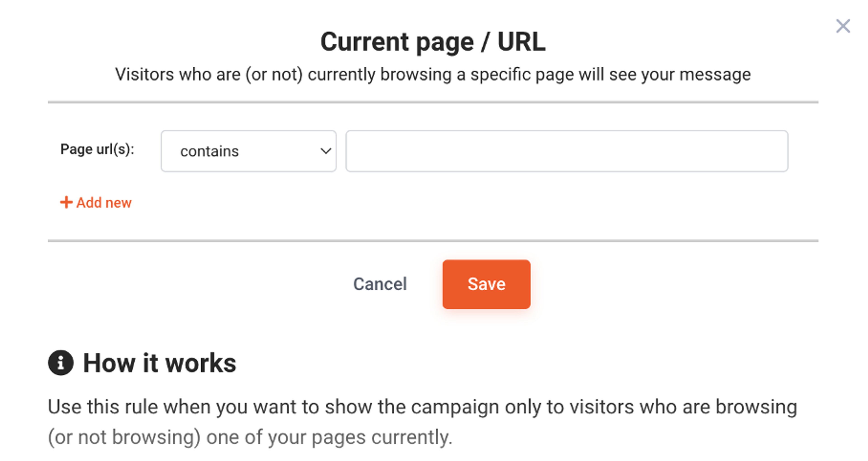The image size is (868, 461).
Task: Save the Current page / URL targeting rule
Action: click(486, 284)
